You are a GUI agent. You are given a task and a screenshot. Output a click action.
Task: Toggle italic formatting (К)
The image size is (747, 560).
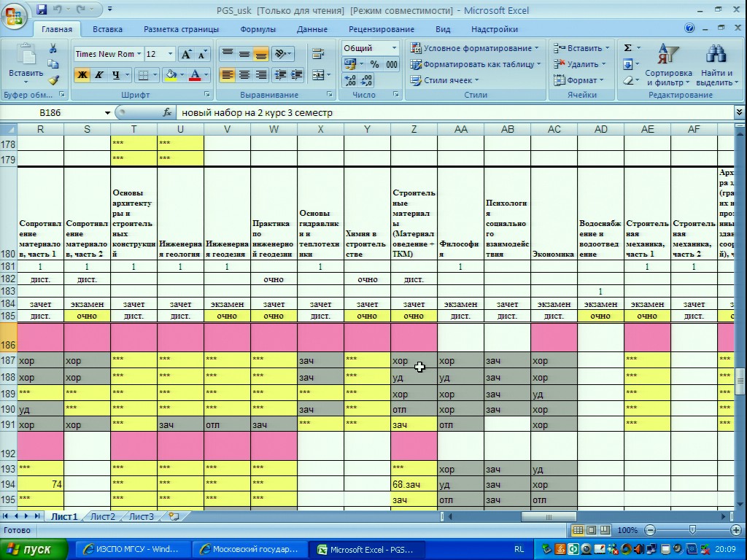point(98,75)
